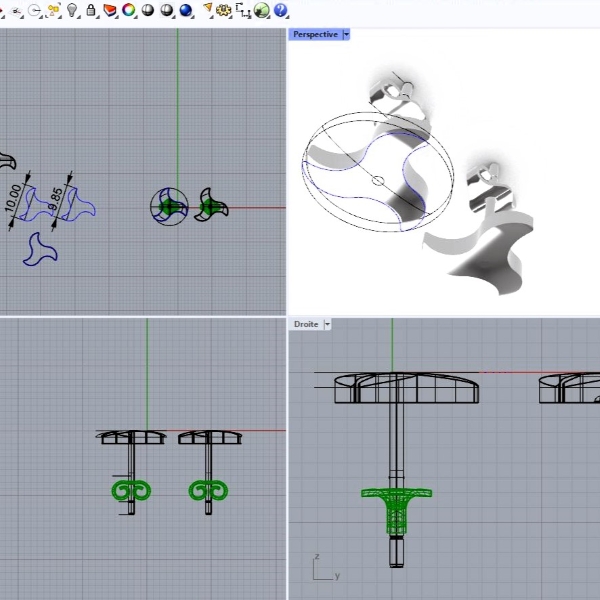Click the Set View clock icon
This screenshot has width=600, height=600.
35,11
